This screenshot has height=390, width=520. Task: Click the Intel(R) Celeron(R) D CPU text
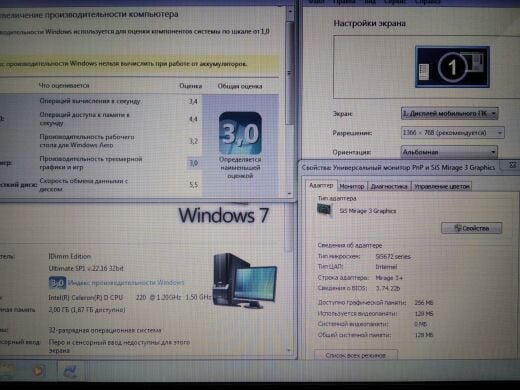(x=86, y=298)
